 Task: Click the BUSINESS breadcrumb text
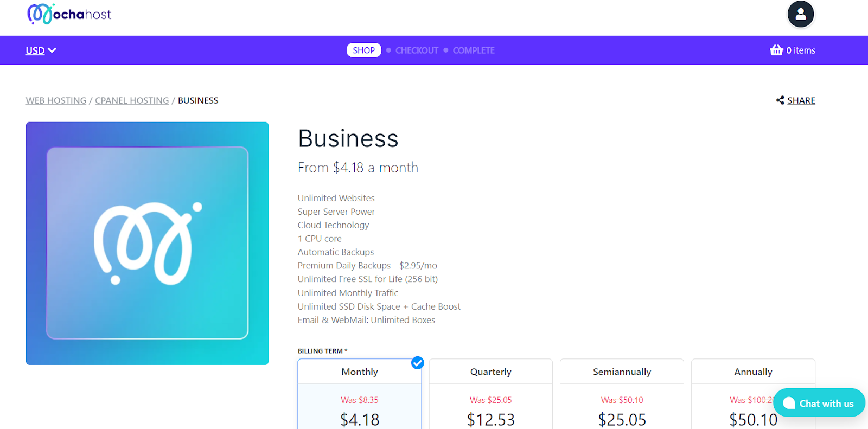(x=198, y=100)
